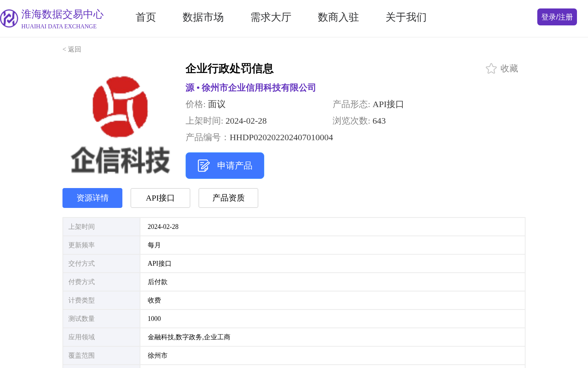Open 关于我们 menu item
This screenshot has height=368, width=588.
coord(406,17)
